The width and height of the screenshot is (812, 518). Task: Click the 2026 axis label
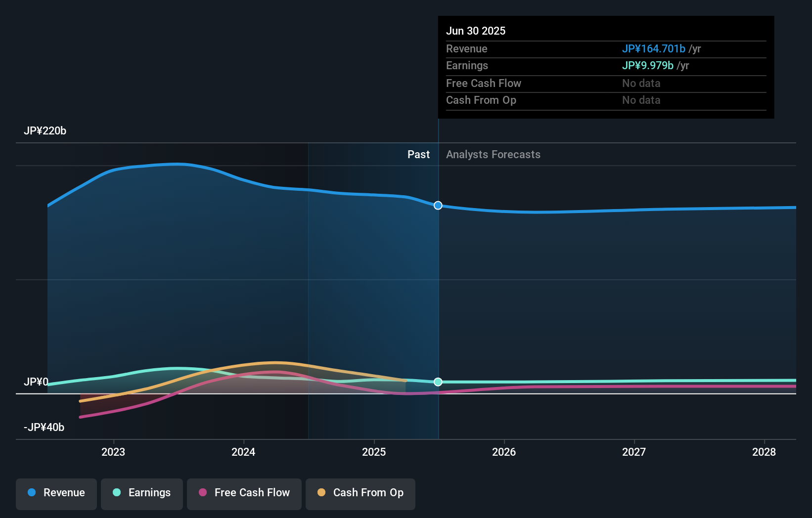[x=503, y=452]
